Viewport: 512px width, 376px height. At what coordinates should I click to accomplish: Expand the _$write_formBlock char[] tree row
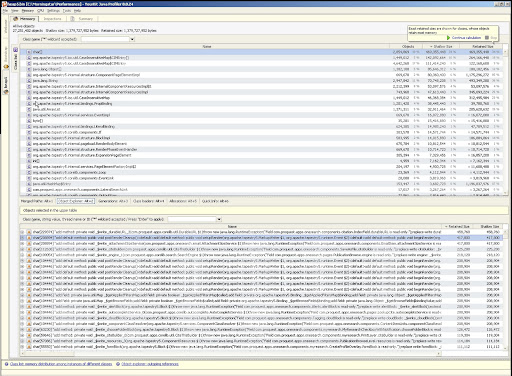click(x=22, y=347)
